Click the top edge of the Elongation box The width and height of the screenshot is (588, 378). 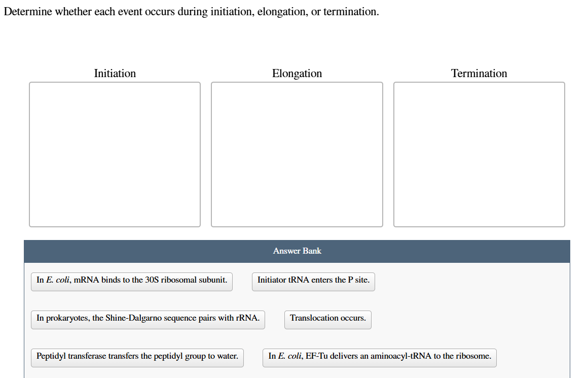297,82
